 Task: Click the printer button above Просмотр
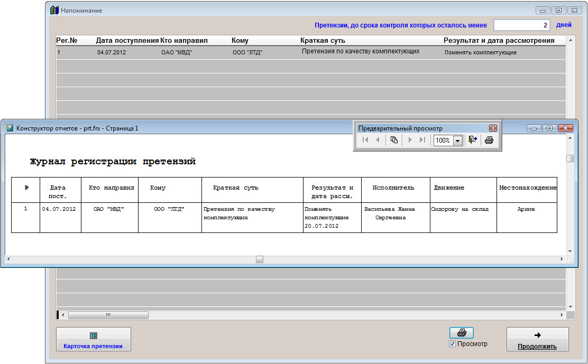coord(462,333)
